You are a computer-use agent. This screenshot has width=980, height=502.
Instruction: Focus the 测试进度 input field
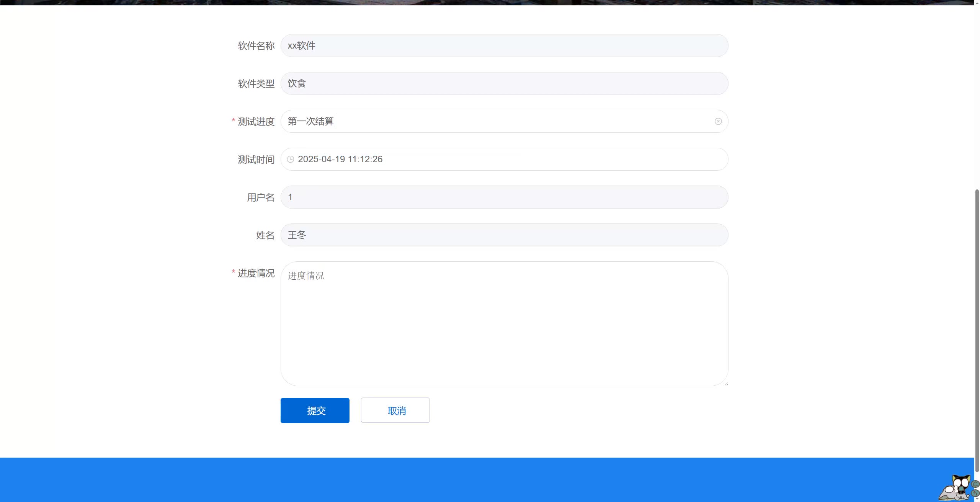[498, 121]
